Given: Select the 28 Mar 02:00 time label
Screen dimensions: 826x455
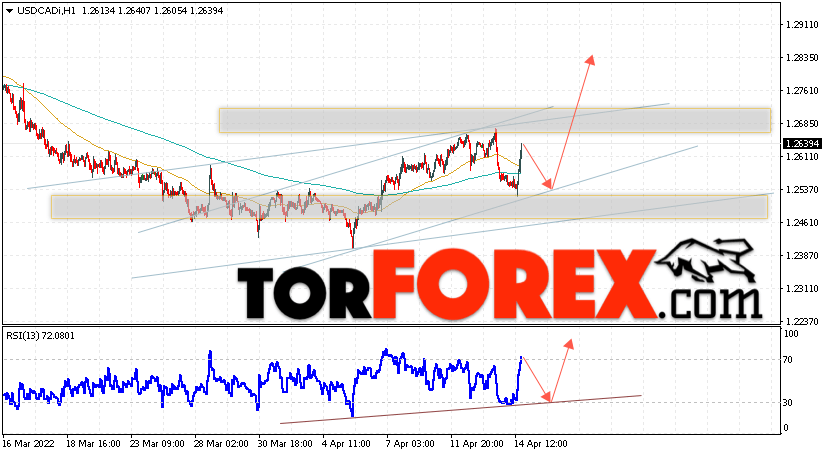Looking at the screenshot, I should (x=221, y=444).
